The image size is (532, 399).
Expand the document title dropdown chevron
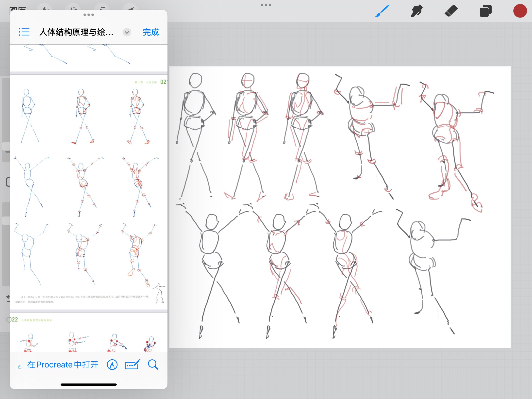click(x=127, y=32)
